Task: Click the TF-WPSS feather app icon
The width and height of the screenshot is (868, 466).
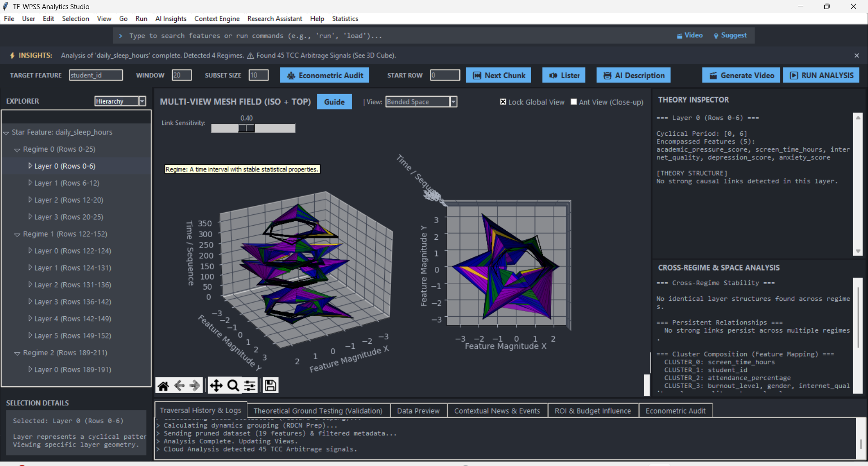Action: (5, 6)
